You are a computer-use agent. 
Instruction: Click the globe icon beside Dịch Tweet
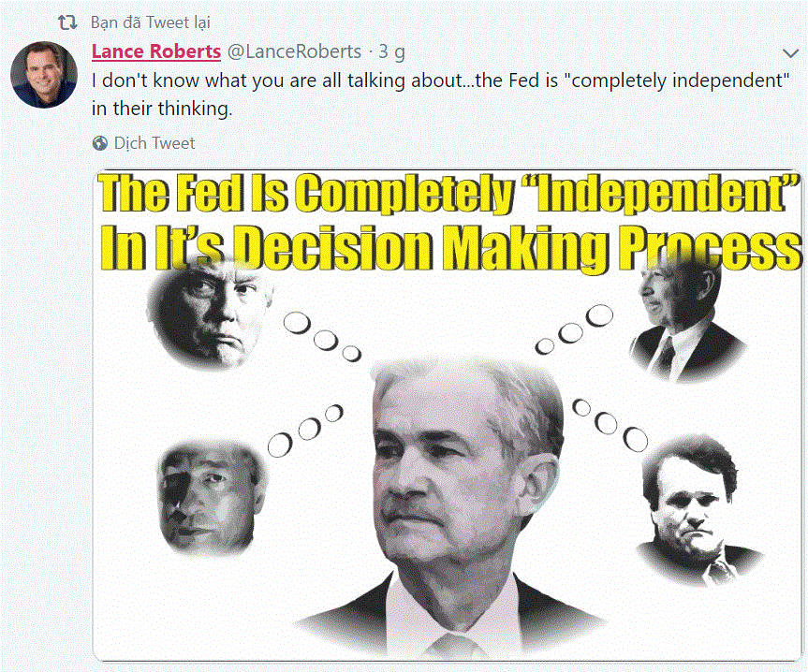pyautogui.click(x=100, y=143)
